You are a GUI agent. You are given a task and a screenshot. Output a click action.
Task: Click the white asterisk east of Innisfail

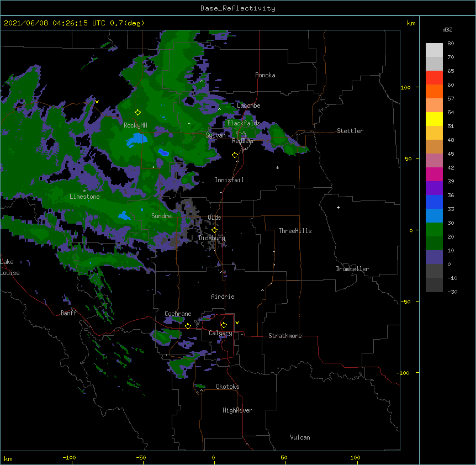click(x=277, y=167)
